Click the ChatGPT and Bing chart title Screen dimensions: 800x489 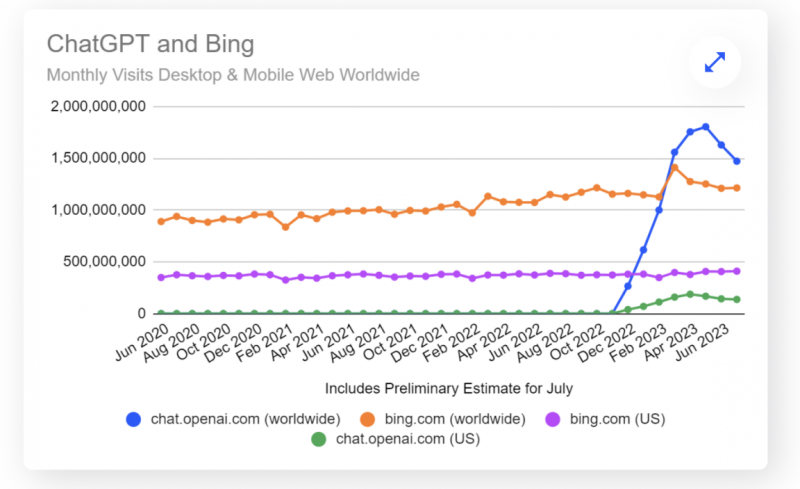(150, 44)
